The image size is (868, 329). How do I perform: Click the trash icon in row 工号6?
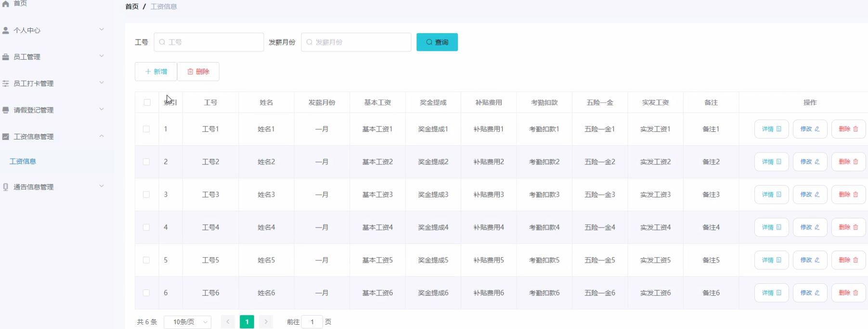point(855,292)
